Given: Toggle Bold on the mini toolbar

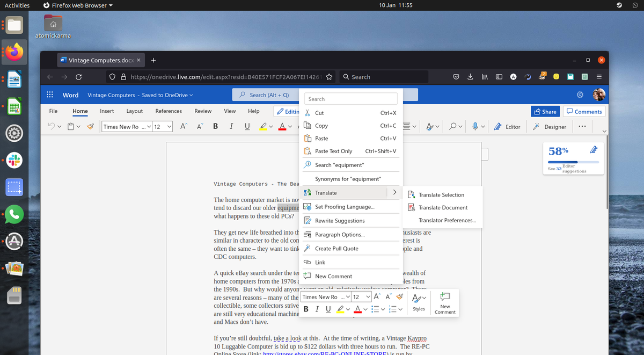Looking at the screenshot, I should [x=306, y=309].
